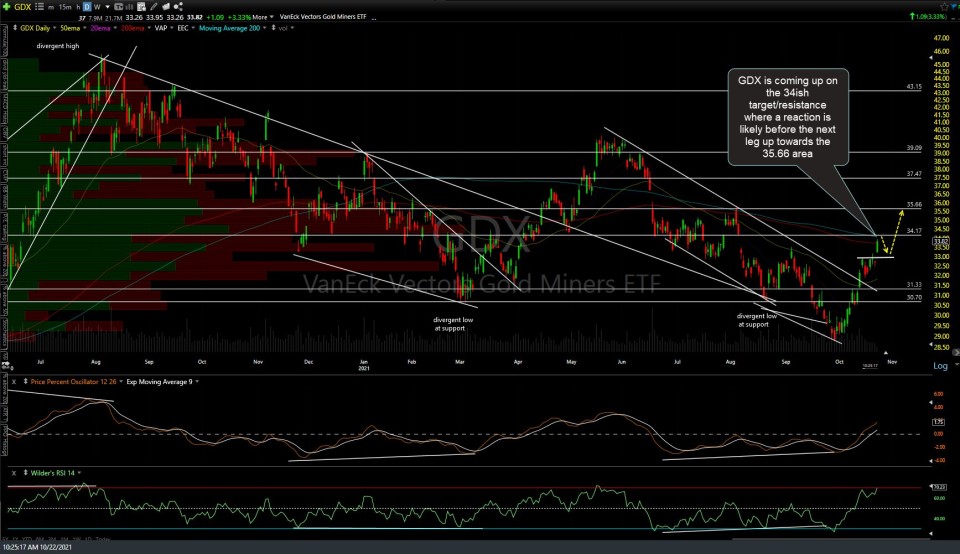Close the Price Percent Oscillator pane

point(13,382)
